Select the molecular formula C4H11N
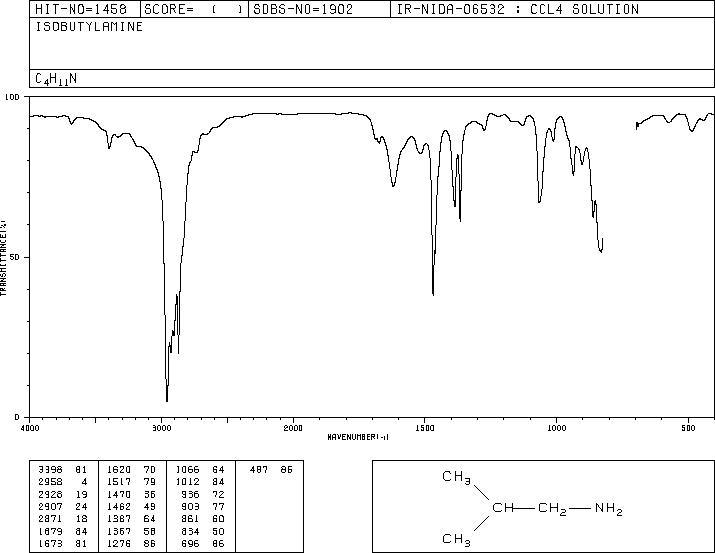This screenshot has width=715, height=553. [x=56, y=79]
